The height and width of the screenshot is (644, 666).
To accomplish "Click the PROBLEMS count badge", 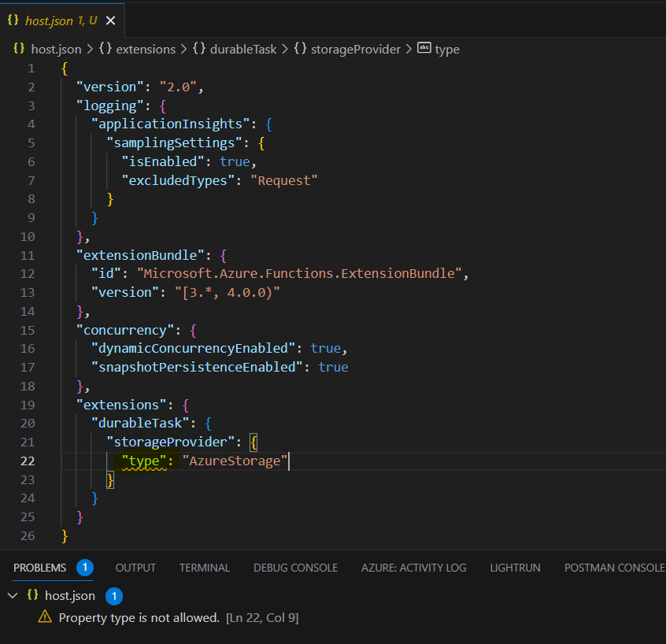I will tap(85, 568).
